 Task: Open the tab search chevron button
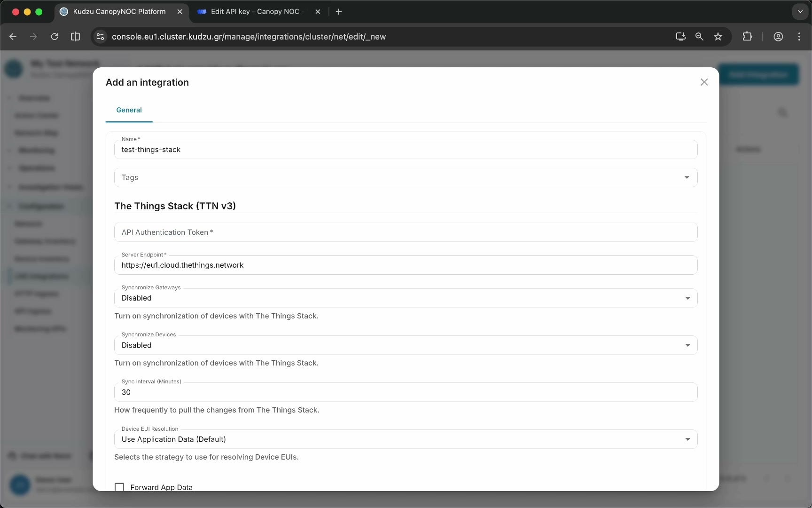tap(800, 12)
